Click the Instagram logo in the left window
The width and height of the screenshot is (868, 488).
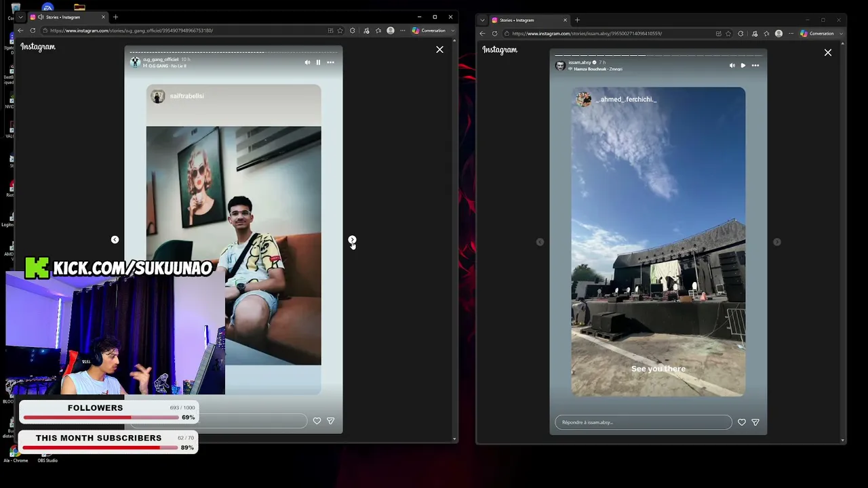pyautogui.click(x=38, y=47)
